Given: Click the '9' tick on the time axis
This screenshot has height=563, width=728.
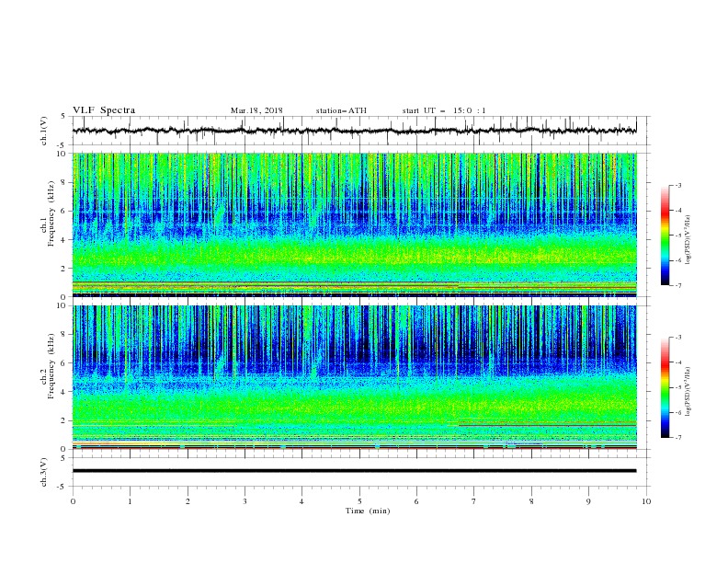Looking at the screenshot, I should click(x=588, y=501).
